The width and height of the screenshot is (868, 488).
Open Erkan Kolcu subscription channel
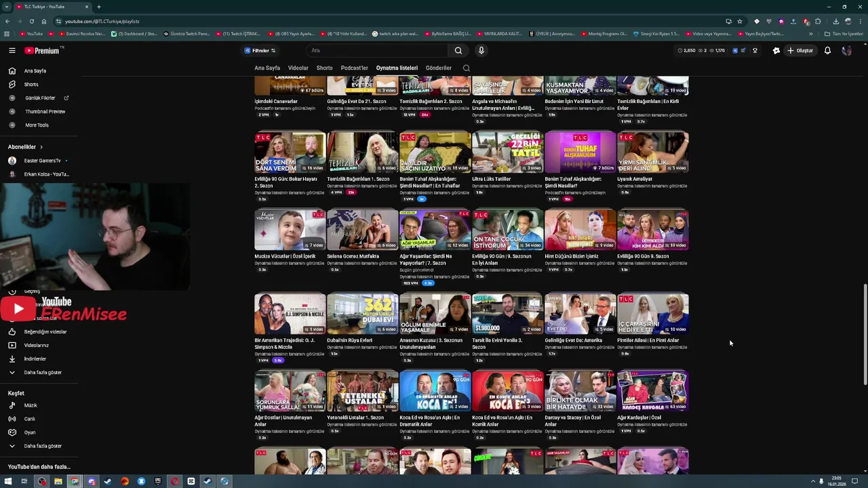(x=45, y=174)
